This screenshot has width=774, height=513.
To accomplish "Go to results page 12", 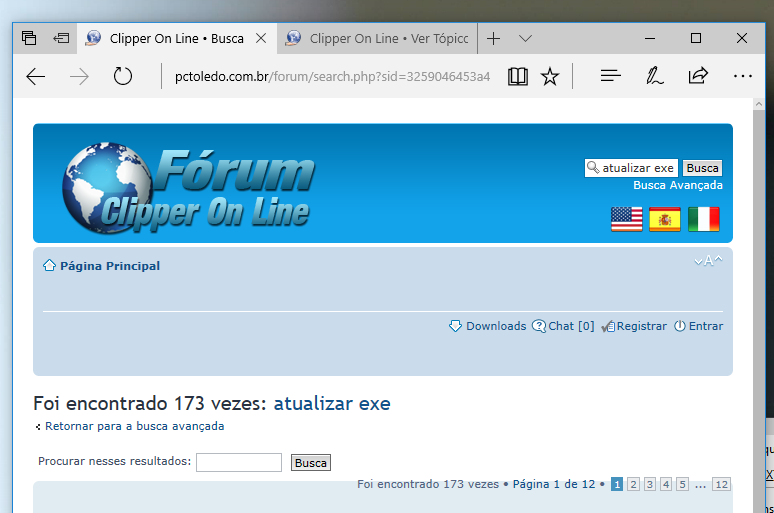I will pyautogui.click(x=721, y=484).
